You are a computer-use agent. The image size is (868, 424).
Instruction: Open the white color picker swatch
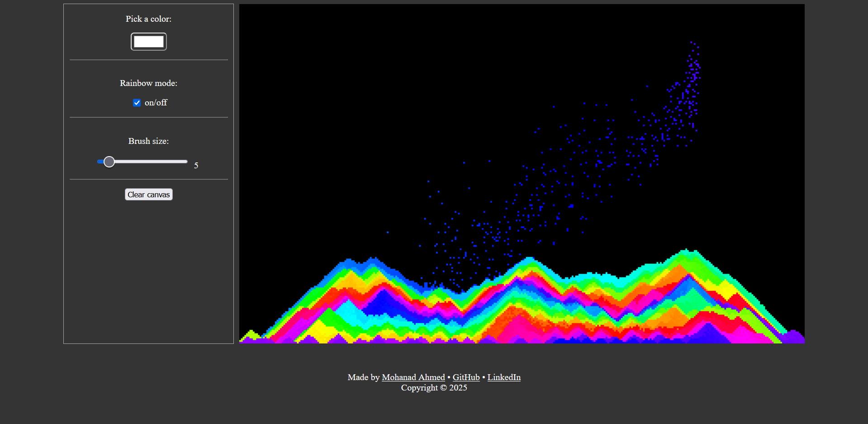click(x=148, y=42)
